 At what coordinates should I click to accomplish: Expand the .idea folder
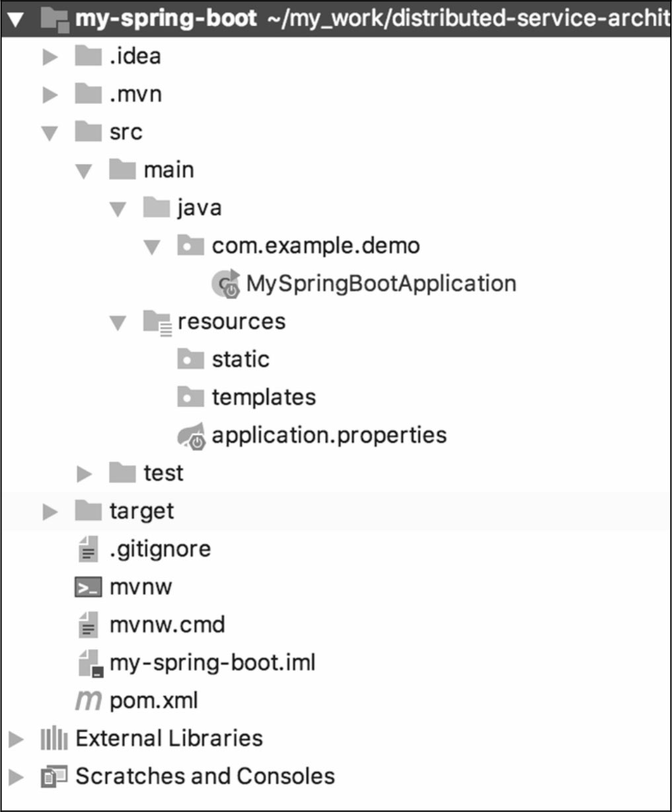tap(50, 57)
